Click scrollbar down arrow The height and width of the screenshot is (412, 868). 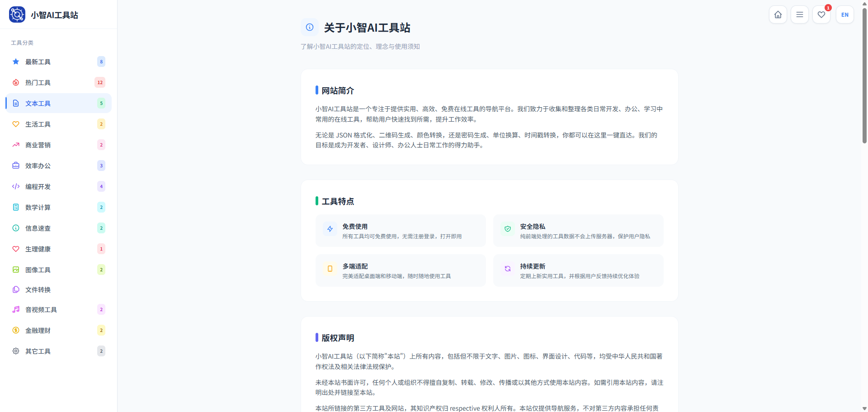point(864,408)
